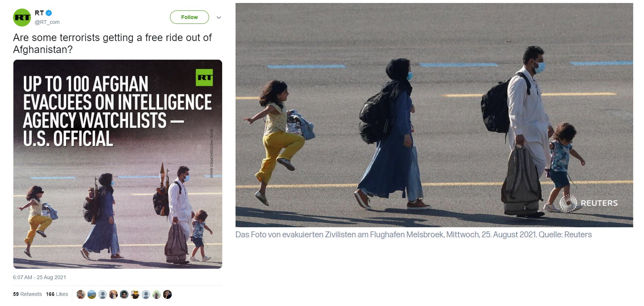Open the landscape-photo liker avatar

tap(92, 294)
